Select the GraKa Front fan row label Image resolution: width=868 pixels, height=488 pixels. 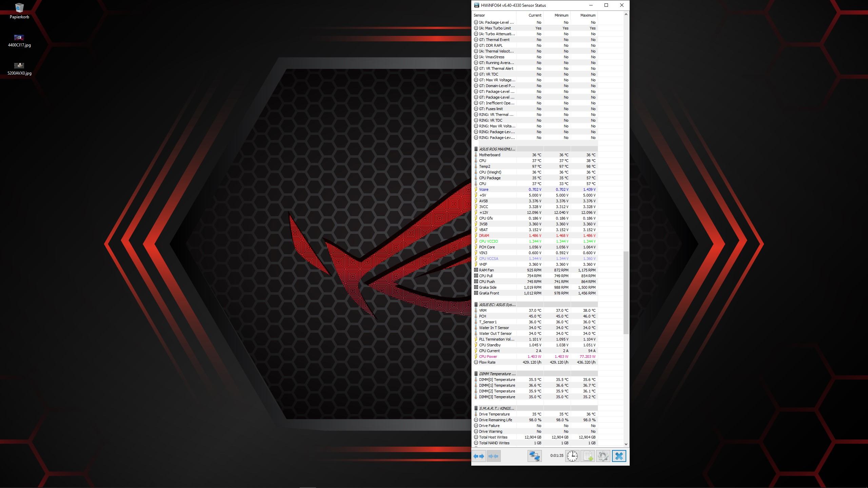(x=489, y=293)
